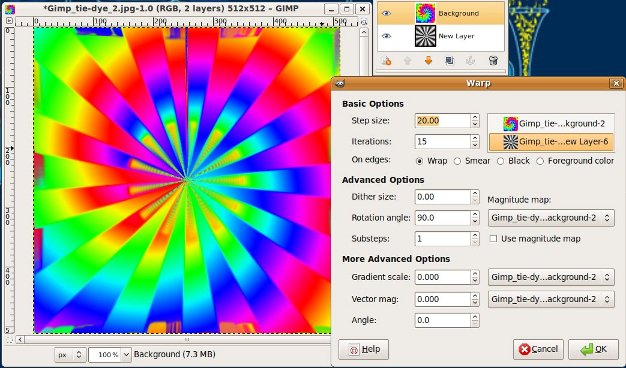Click the Iterations value field

(x=443, y=141)
